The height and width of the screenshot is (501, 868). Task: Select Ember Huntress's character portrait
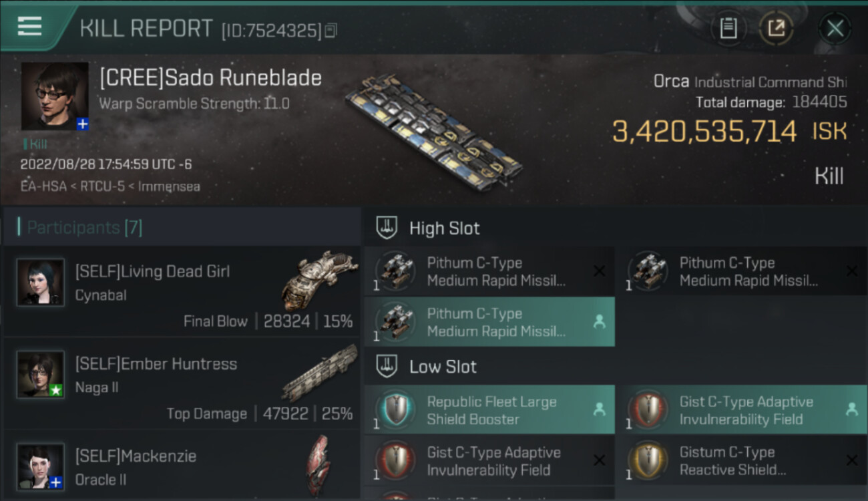point(41,375)
